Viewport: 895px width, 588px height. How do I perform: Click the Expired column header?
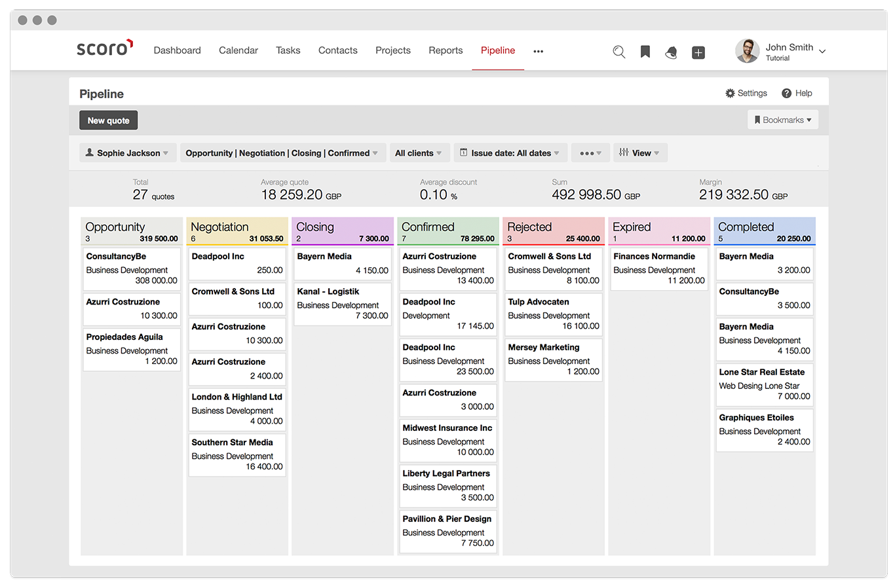click(x=659, y=231)
